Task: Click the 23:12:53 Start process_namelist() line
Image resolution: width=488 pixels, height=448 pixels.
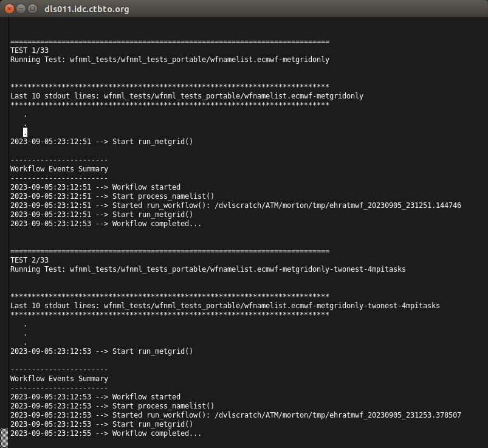Action: pos(112,406)
